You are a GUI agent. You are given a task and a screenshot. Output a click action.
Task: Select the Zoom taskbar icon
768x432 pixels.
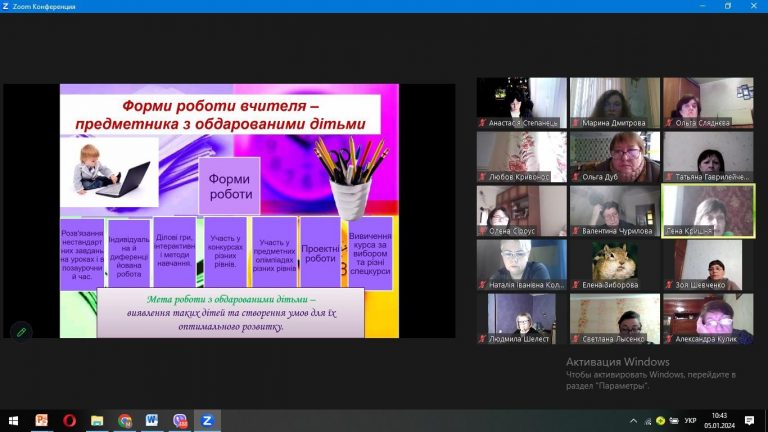pyautogui.click(x=207, y=421)
